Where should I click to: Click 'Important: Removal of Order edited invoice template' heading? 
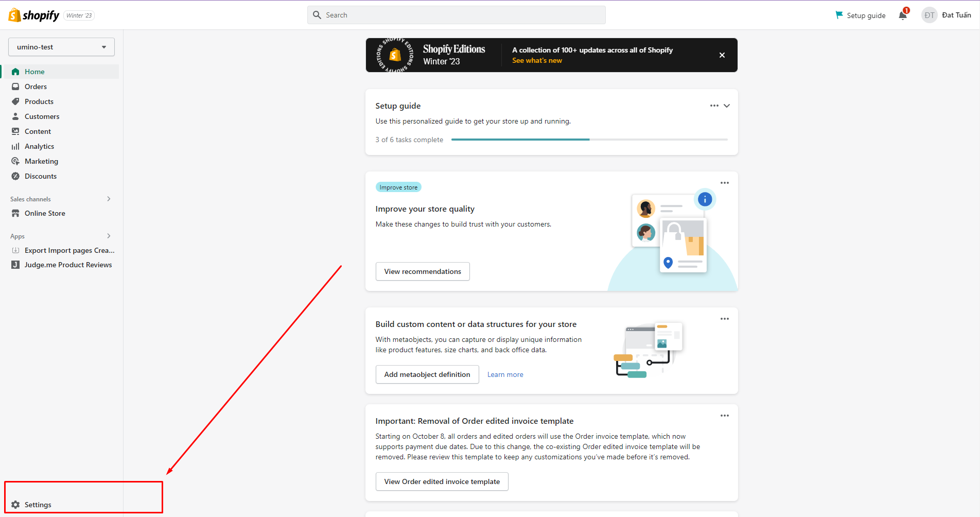pyautogui.click(x=475, y=421)
